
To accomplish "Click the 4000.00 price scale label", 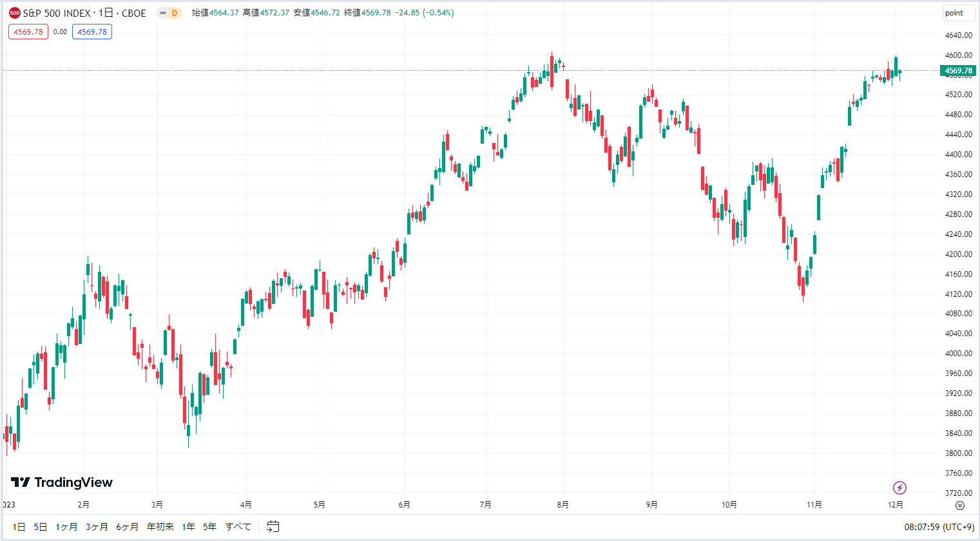I will tap(958, 354).
